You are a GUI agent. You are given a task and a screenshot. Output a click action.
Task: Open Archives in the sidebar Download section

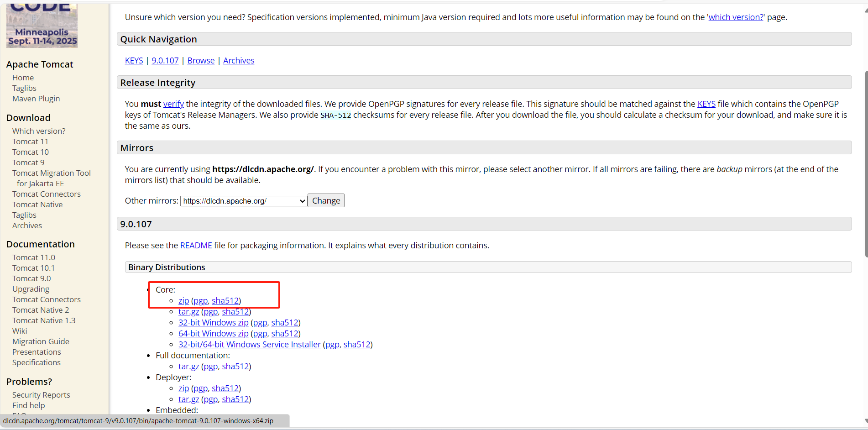[27, 225]
